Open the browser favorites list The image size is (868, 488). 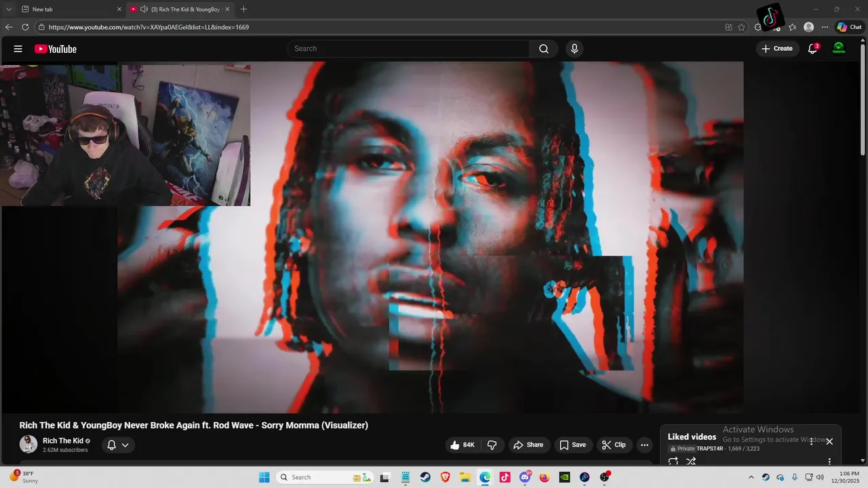point(792,27)
